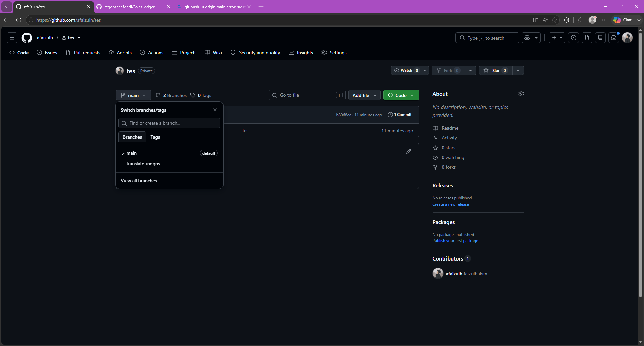The height and width of the screenshot is (346, 644).
Task: Open the repository Settings tab
Action: 334,53
